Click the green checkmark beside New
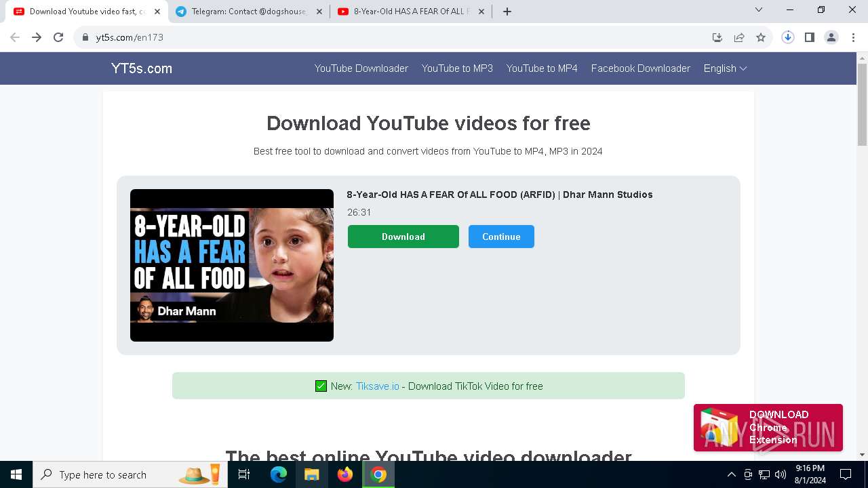The height and width of the screenshot is (488, 868). [321, 386]
